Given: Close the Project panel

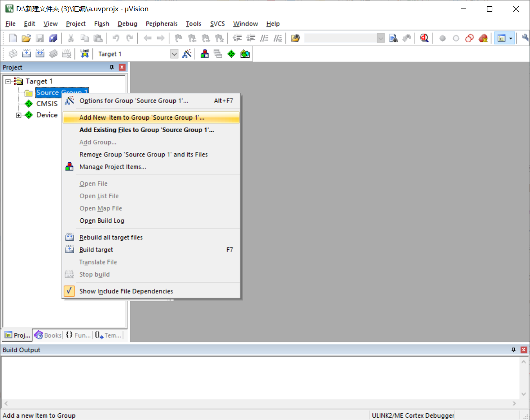Looking at the screenshot, I should click(x=122, y=67).
